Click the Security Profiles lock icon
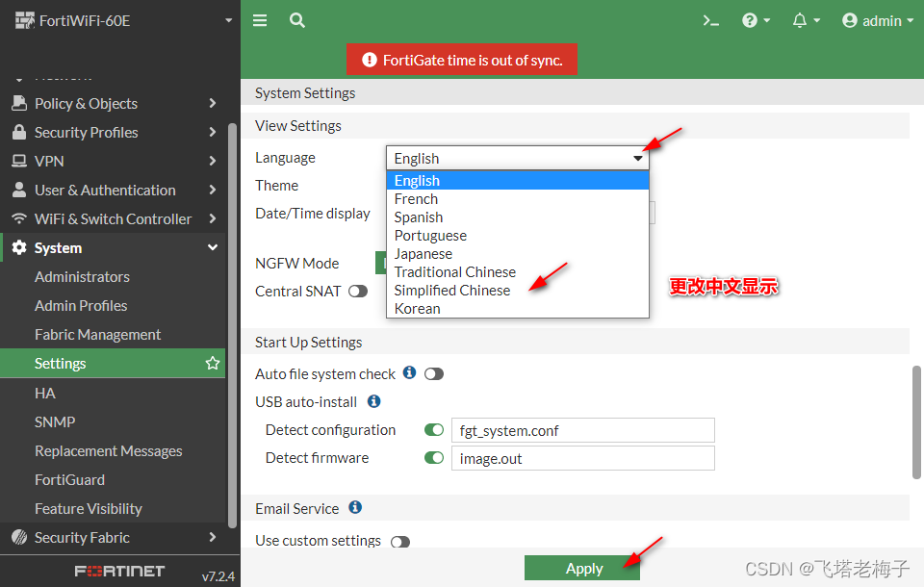 pyautogui.click(x=19, y=132)
